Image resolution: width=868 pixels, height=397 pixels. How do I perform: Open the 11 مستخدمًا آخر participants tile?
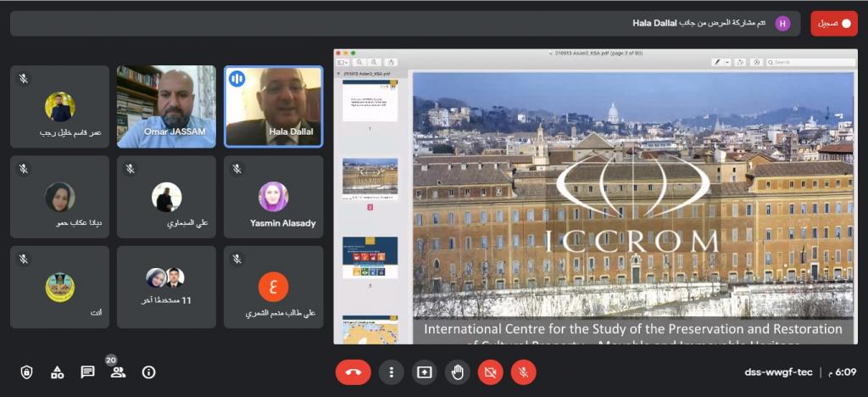point(166,287)
